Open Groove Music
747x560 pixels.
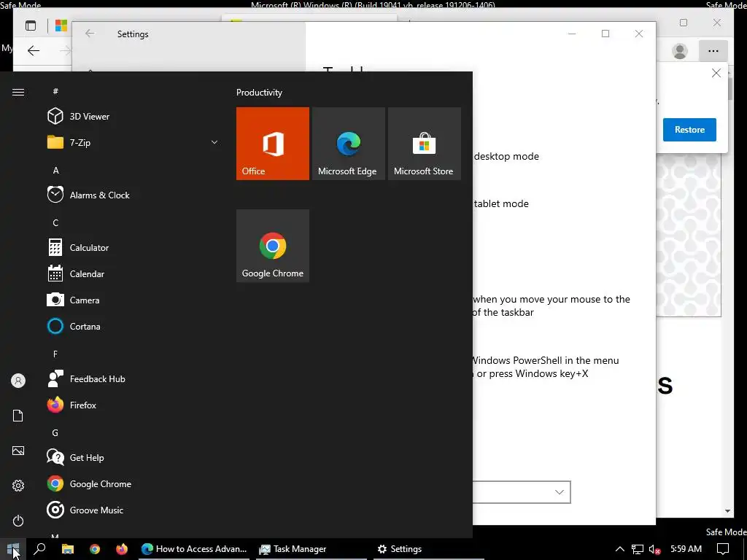[x=132, y=510]
